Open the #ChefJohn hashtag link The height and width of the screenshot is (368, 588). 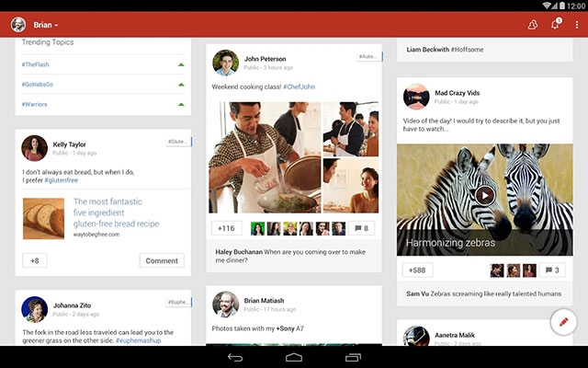300,86
